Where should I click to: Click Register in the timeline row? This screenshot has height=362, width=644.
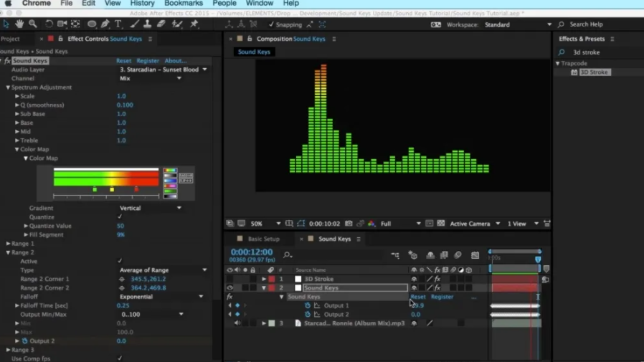(x=442, y=297)
